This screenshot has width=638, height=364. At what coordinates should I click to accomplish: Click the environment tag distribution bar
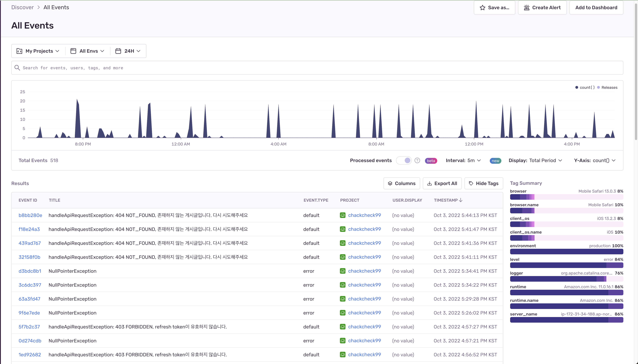566,252
